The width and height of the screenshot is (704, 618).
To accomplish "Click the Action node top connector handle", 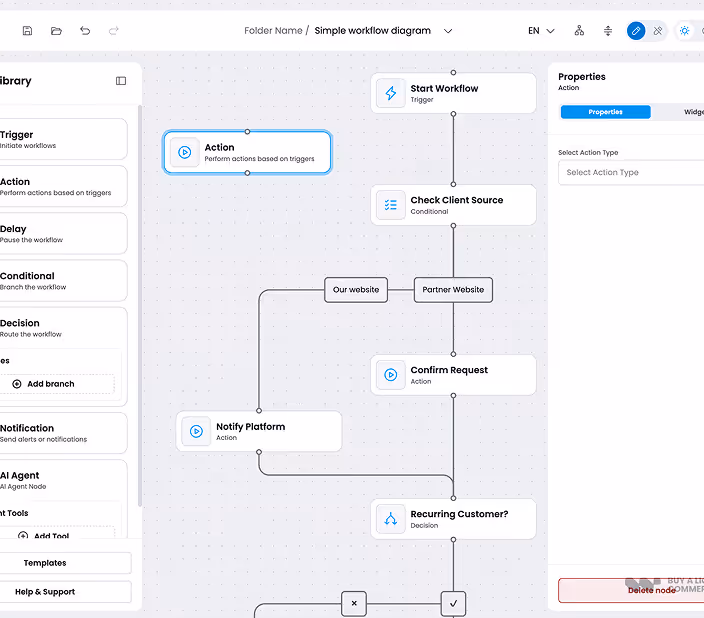I will (x=247, y=132).
